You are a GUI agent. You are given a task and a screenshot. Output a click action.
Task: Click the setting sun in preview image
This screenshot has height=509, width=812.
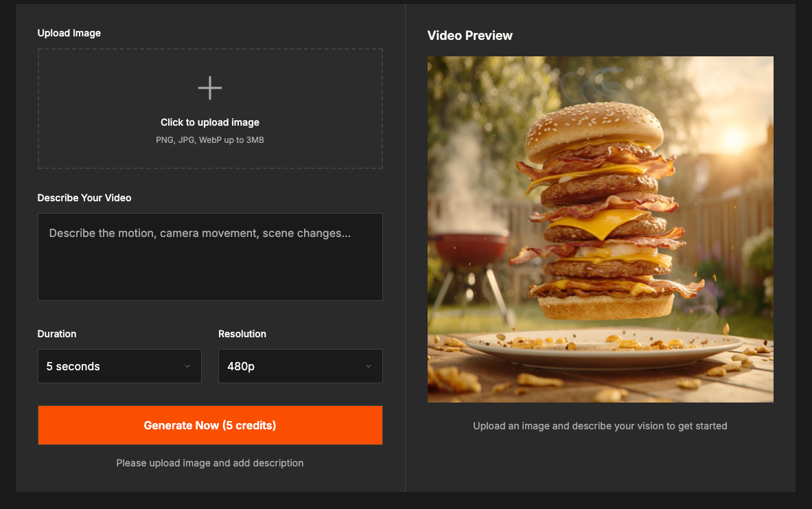click(735, 137)
